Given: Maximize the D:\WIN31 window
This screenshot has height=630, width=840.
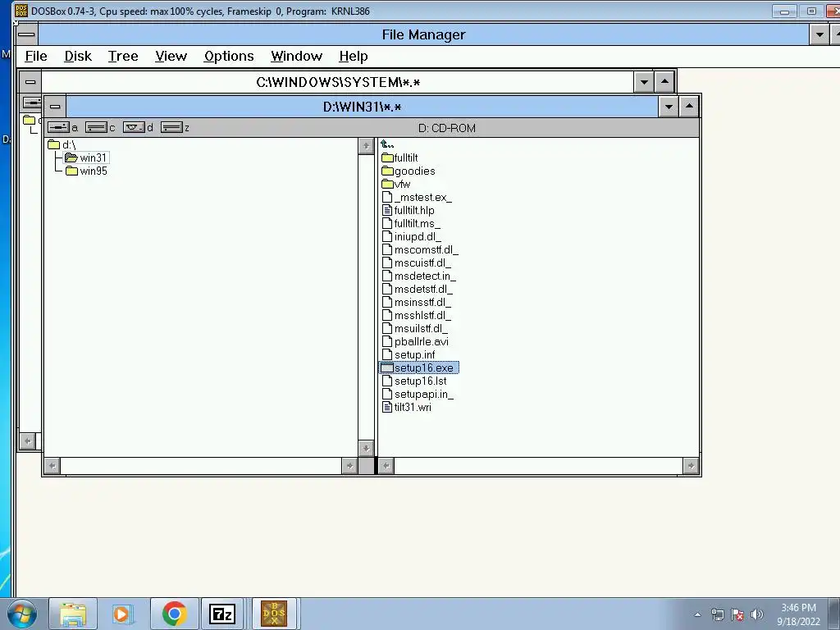Looking at the screenshot, I should 689,107.
